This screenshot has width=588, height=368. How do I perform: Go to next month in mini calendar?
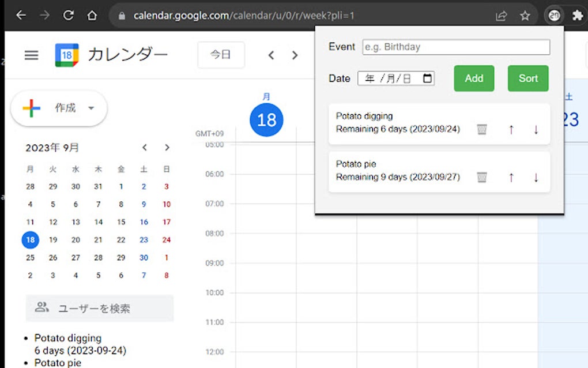click(x=167, y=148)
